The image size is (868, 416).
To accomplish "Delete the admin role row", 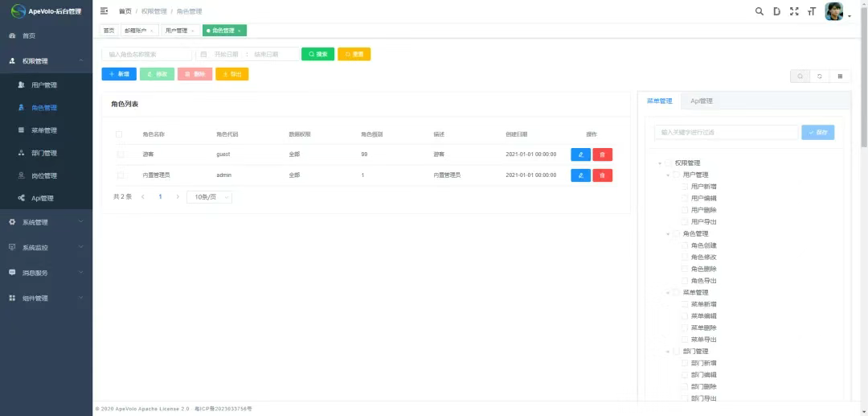I will pyautogui.click(x=602, y=175).
